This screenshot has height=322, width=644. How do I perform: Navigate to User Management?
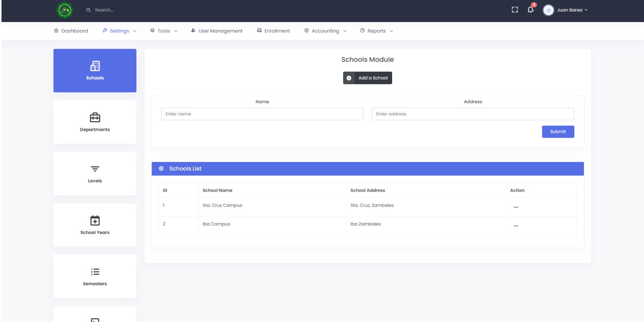[217, 31]
